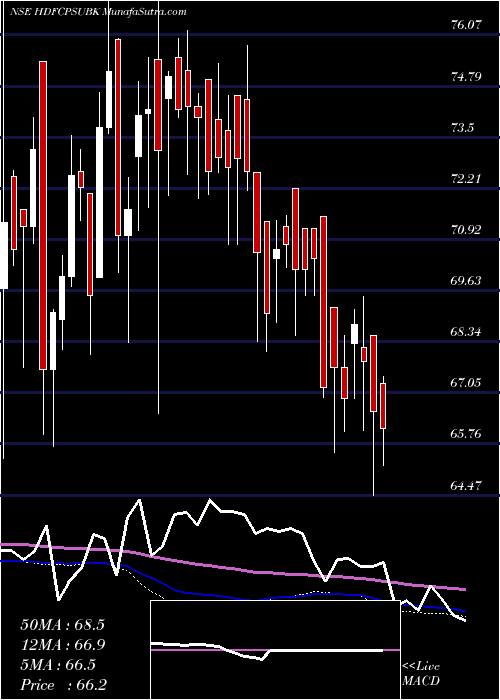Click the 76.07 price axis label

pos(466,26)
